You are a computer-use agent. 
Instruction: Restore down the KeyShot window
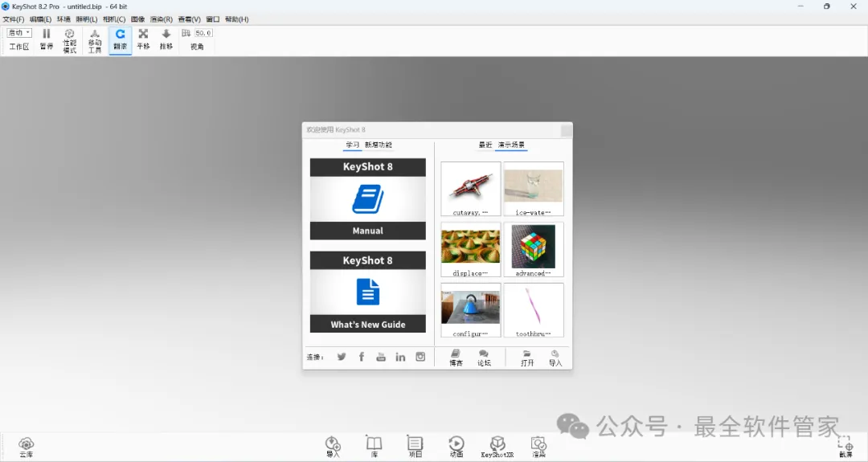tap(826, 6)
